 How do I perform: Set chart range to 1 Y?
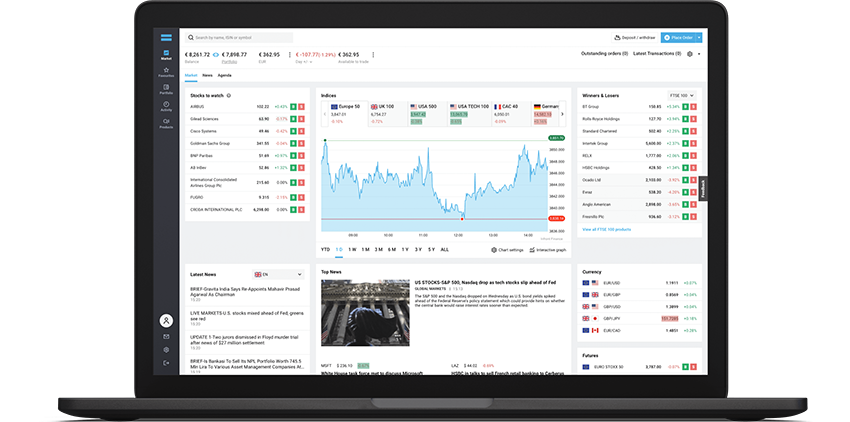pos(405,250)
